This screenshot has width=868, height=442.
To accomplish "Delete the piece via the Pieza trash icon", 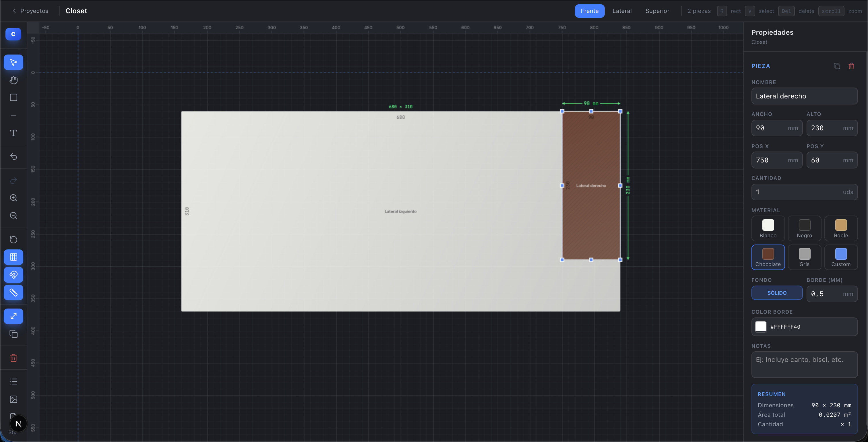I will pos(851,66).
